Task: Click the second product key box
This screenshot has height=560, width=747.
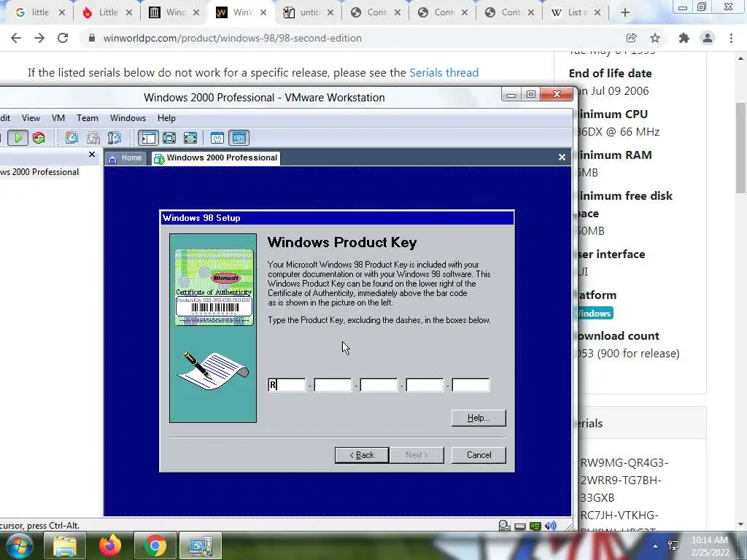Action: tap(333, 385)
